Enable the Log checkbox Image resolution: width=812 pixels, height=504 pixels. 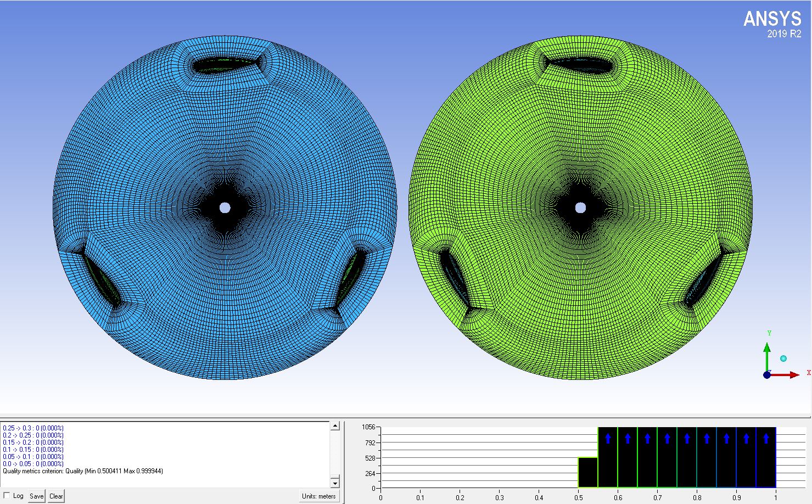7,496
